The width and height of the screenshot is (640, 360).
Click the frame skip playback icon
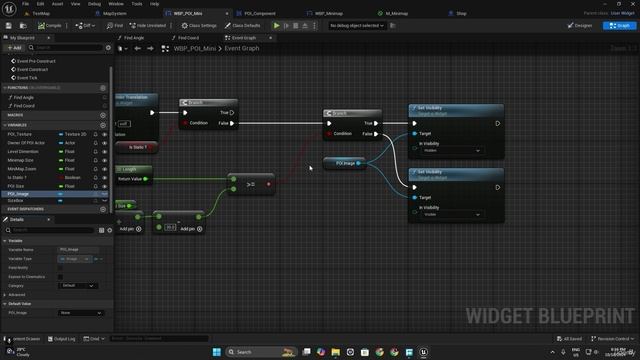click(286, 26)
